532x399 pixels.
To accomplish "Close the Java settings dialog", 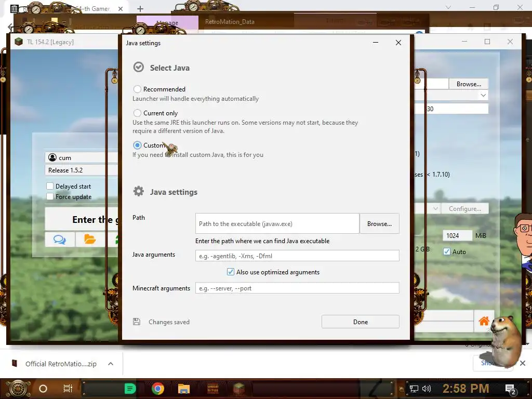I will tap(398, 43).
